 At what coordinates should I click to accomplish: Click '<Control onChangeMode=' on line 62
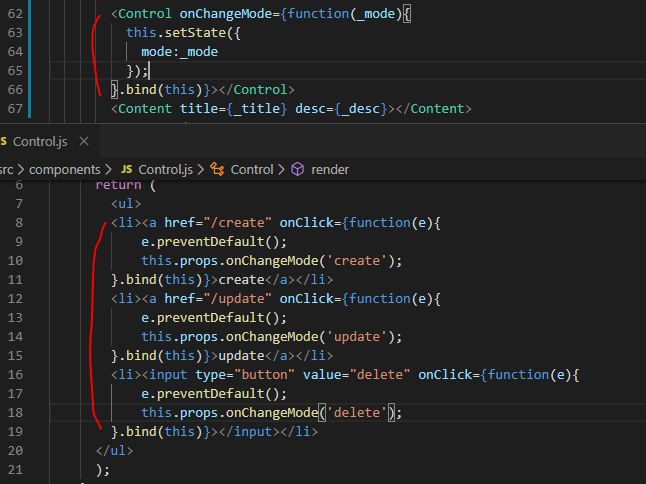pos(195,14)
